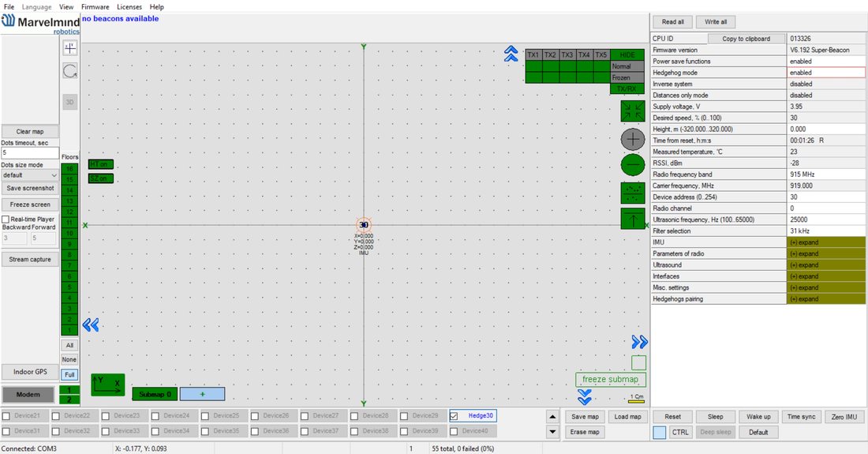Add a submap with the plus button
This screenshot has height=454, width=868.
(x=202, y=394)
